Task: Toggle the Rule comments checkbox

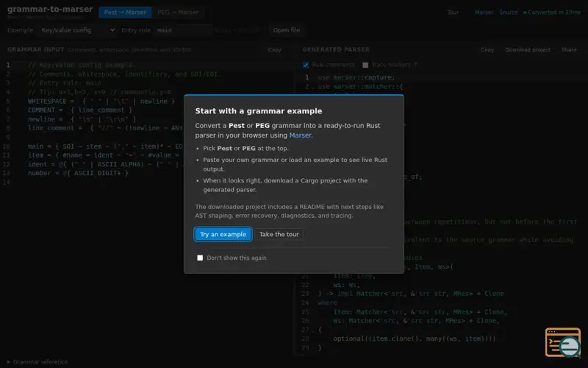Action: click(306, 65)
